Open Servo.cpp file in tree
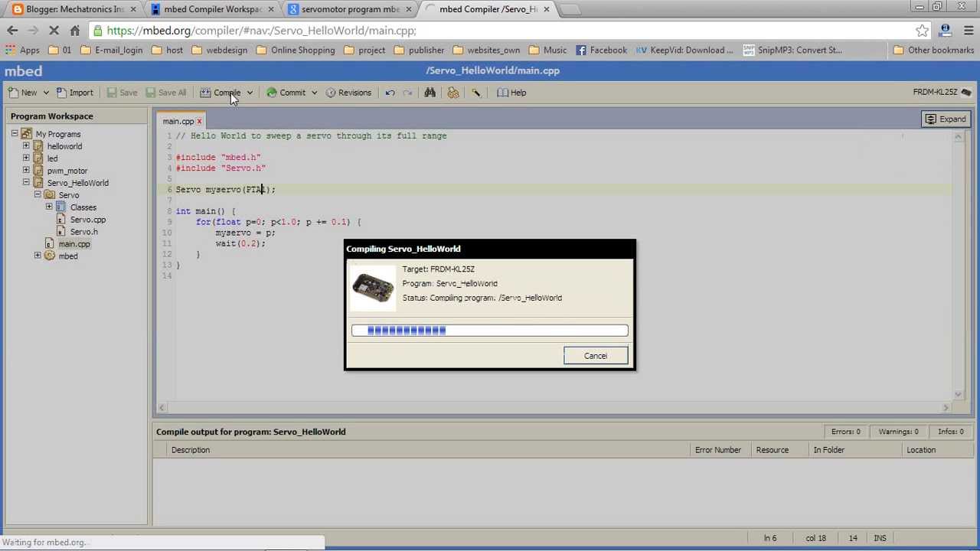 tap(87, 220)
